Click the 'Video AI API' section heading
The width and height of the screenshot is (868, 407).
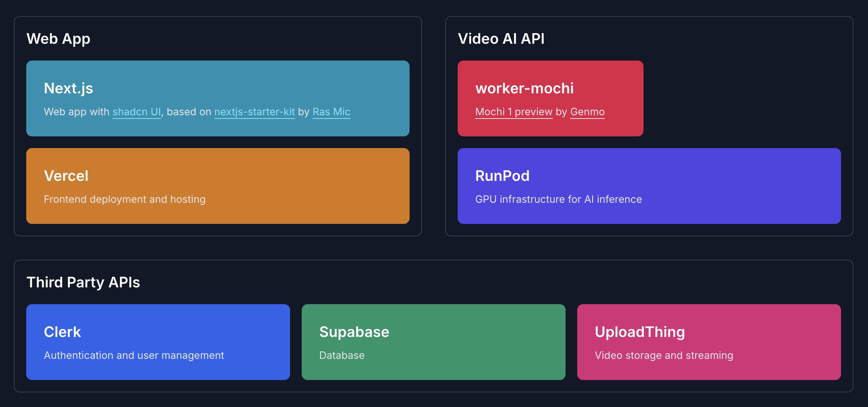tap(501, 39)
